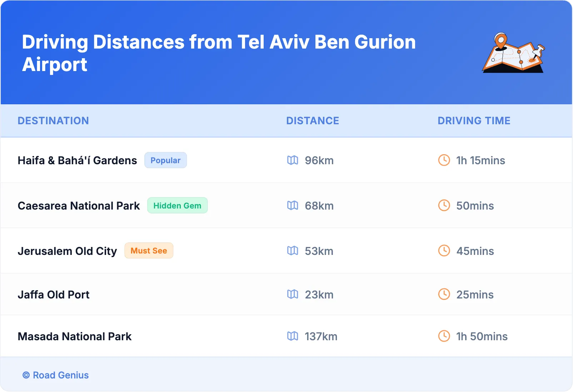
Task: Click the DISTANCE column header
Action: coord(313,121)
